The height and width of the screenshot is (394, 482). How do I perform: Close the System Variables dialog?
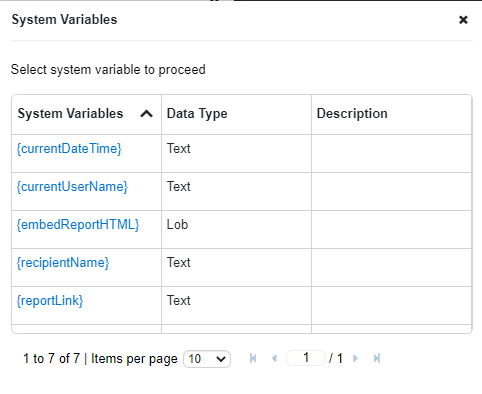[x=463, y=20]
